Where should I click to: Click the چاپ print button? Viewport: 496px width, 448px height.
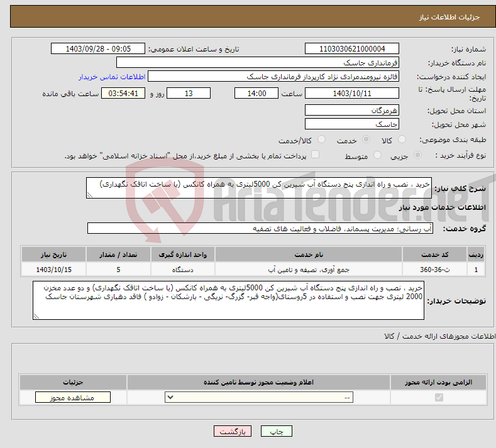(x=276, y=431)
